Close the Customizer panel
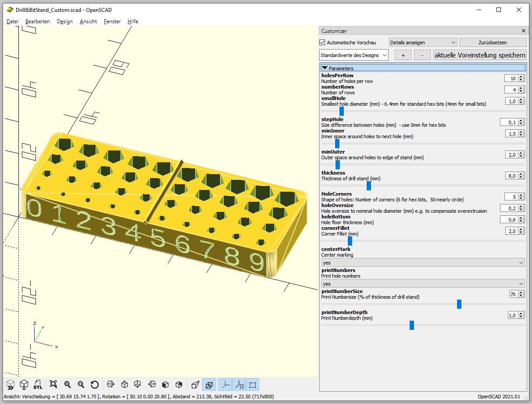Viewport: 532px width, 404px height. 523,31
